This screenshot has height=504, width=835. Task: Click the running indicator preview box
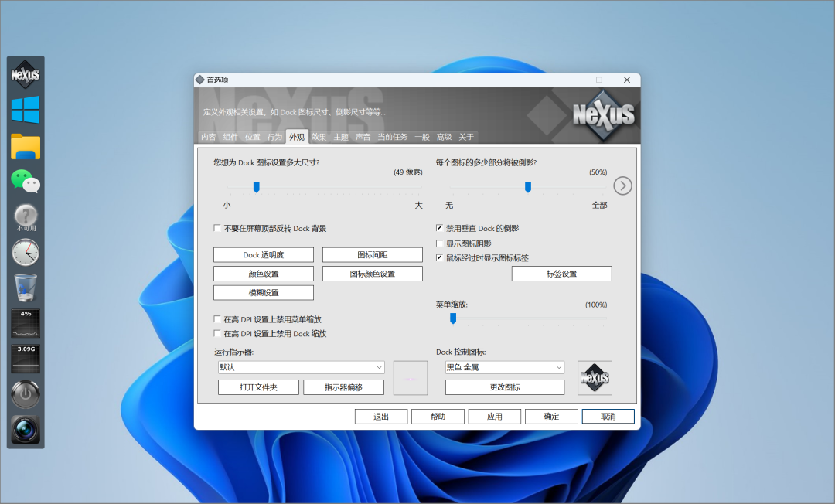(411, 378)
